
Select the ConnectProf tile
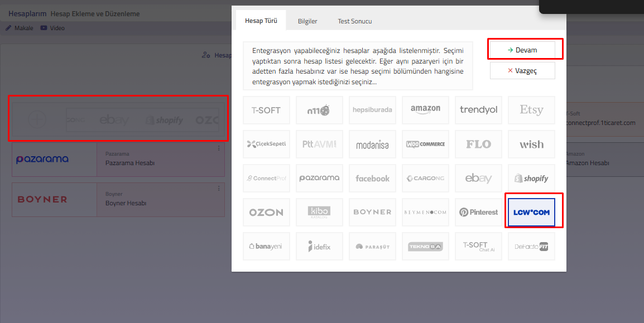point(267,178)
